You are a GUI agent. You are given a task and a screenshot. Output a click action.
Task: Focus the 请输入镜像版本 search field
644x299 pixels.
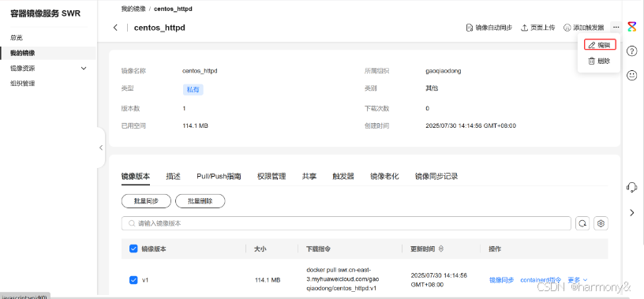coord(346,223)
